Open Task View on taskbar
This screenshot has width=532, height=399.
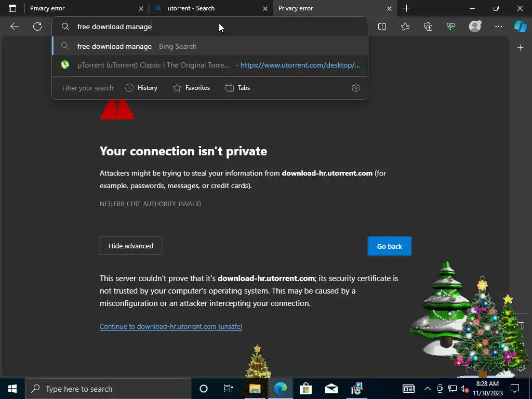point(229,389)
